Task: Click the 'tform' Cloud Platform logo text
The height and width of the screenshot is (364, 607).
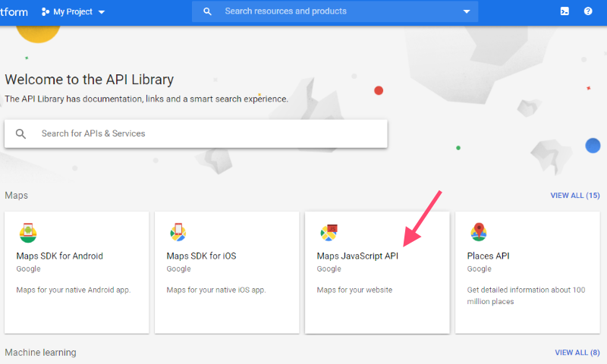Action: pos(14,12)
